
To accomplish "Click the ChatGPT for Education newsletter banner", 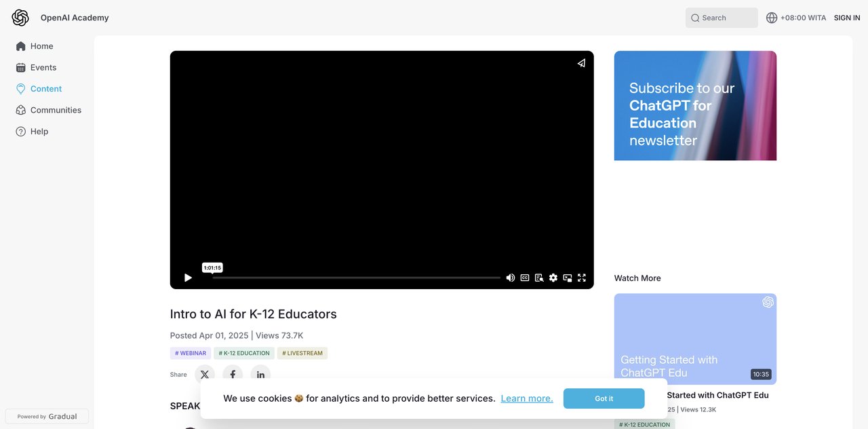I will pos(695,106).
